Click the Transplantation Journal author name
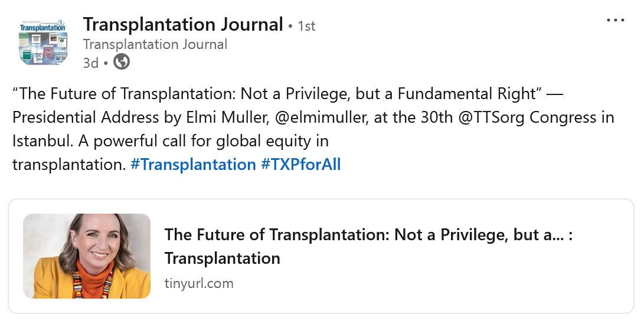644x324 pixels. point(183,25)
